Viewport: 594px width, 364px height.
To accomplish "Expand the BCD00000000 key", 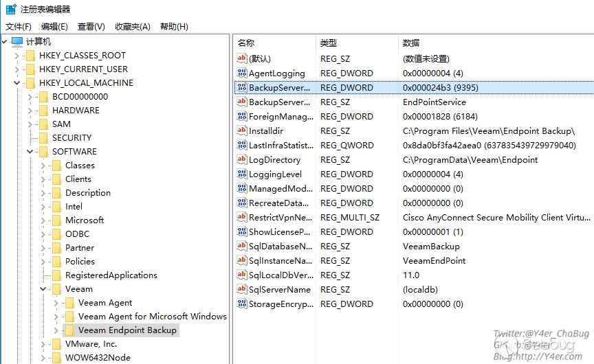I will (x=30, y=97).
